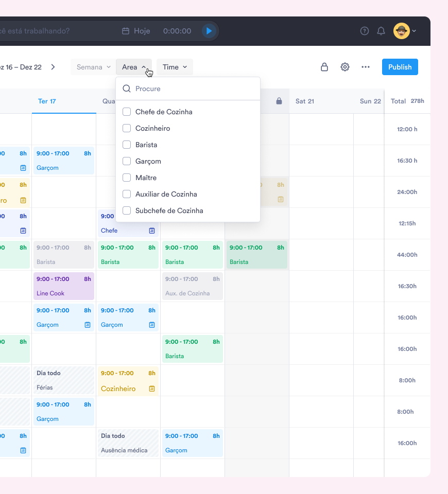Viewport: 448px width, 494px height.
Task: Collapse the Area dropdown
Action: (133, 67)
